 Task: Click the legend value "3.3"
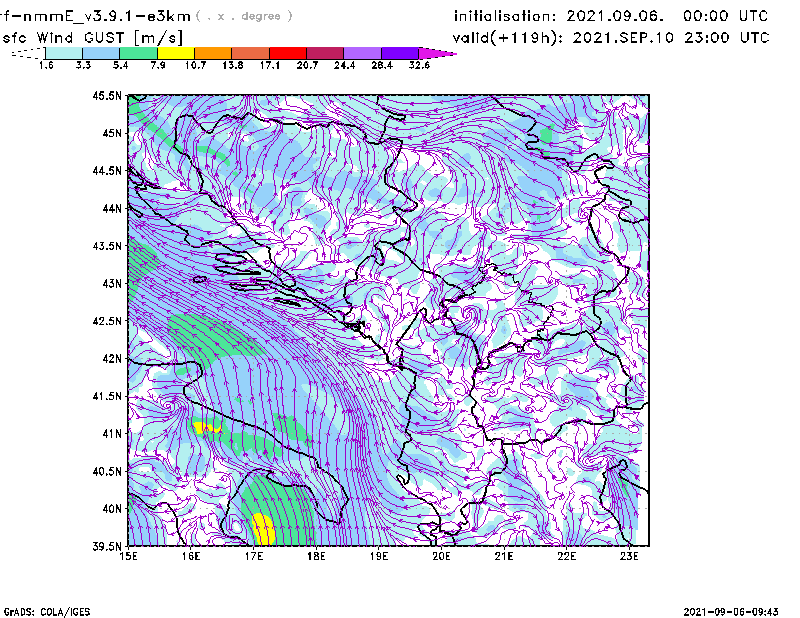pyautogui.click(x=83, y=65)
